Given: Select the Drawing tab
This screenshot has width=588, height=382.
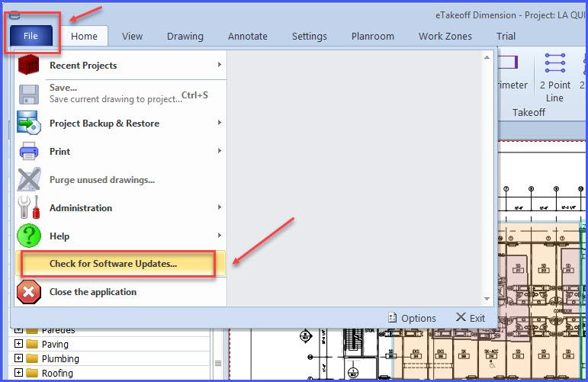Looking at the screenshot, I should 185,36.
